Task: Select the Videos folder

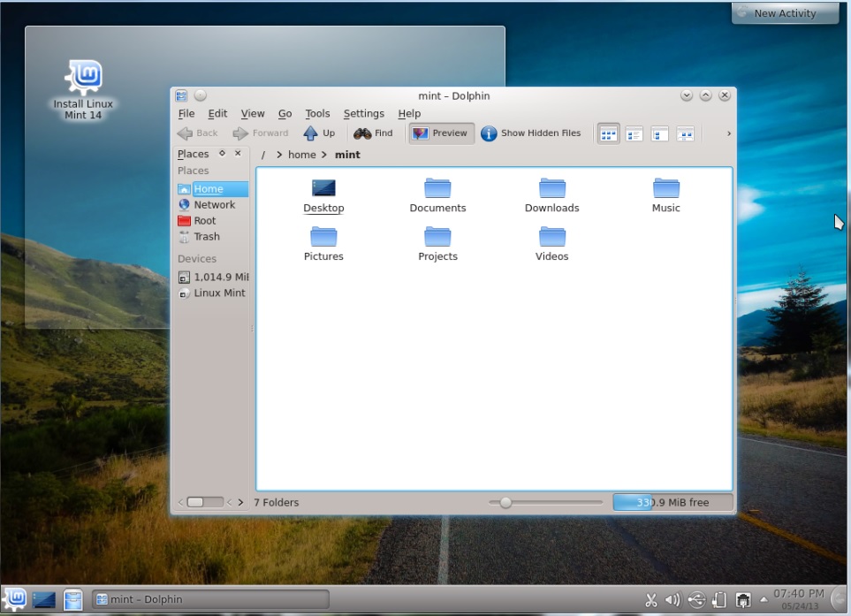Action: (x=552, y=244)
